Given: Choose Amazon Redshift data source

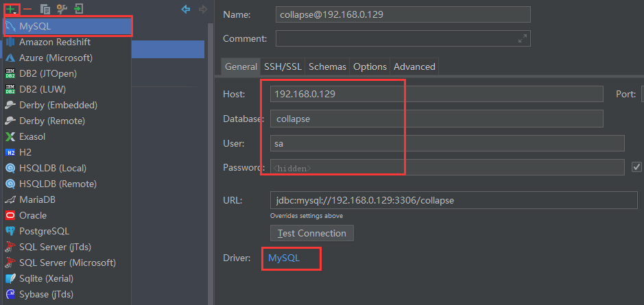Looking at the screenshot, I should [x=67, y=42].
